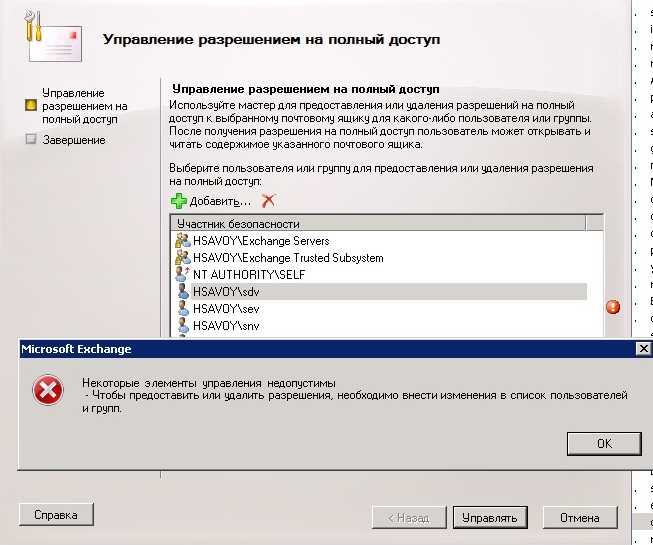This screenshot has width=653, height=545.
Task: Click the Отмена cancel button
Action: [580, 518]
